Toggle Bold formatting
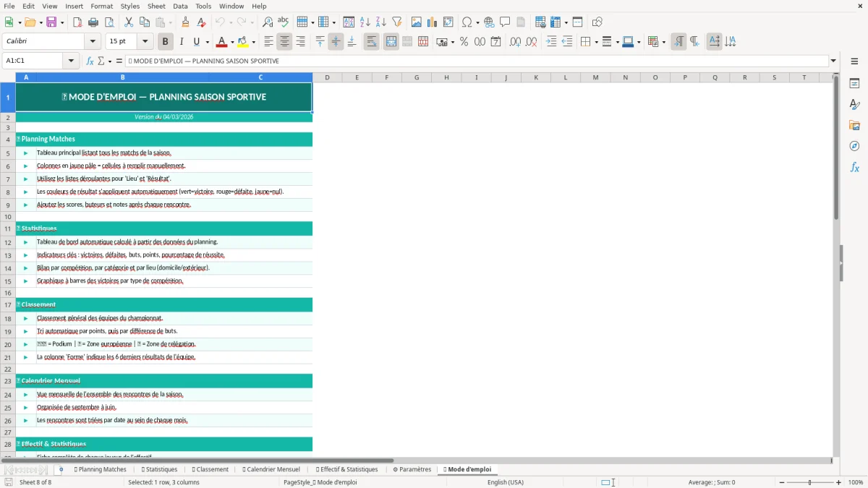868x488 pixels. pyautogui.click(x=166, y=42)
